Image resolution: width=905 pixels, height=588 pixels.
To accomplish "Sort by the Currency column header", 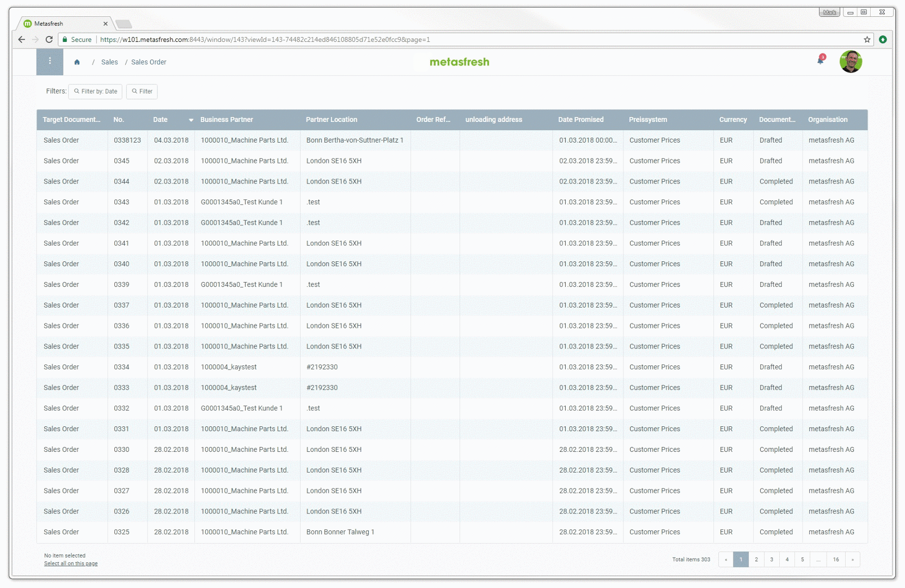I will tap(733, 120).
